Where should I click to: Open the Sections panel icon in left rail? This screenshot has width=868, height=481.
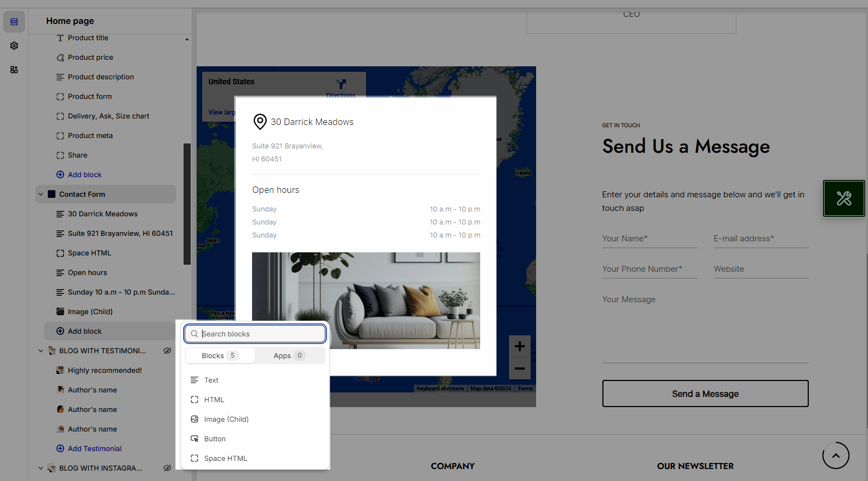coord(14,22)
